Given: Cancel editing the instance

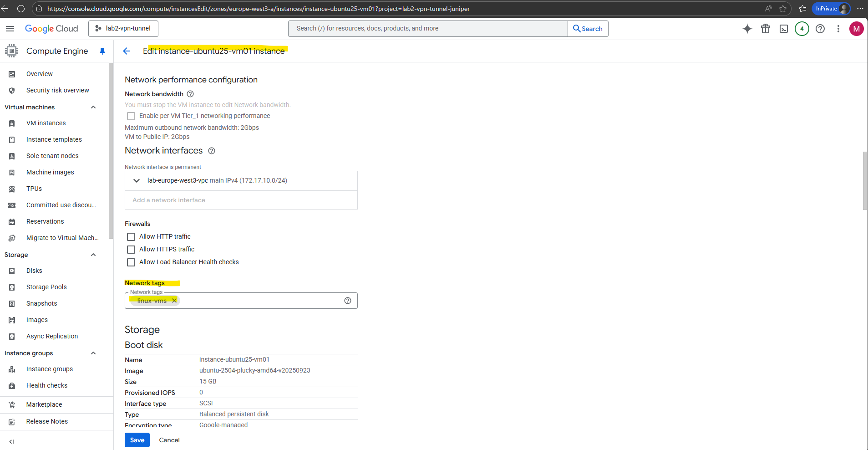Looking at the screenshot, I should [x=169, y=440].
